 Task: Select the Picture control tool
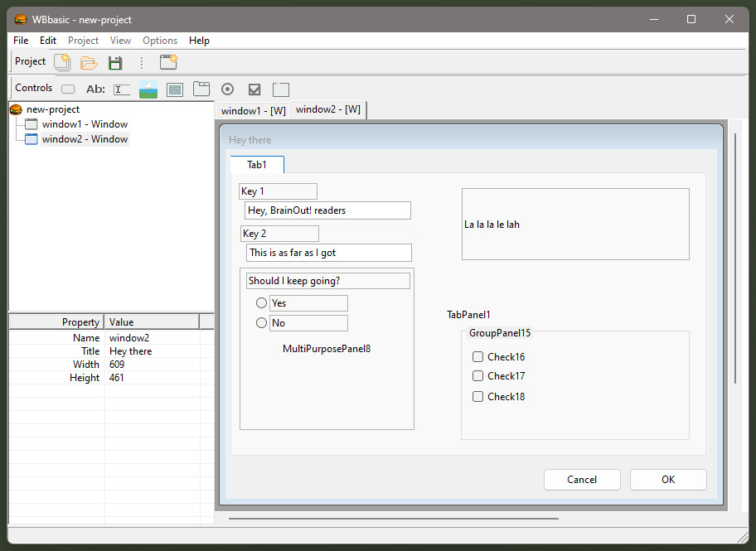pos(148,89)
